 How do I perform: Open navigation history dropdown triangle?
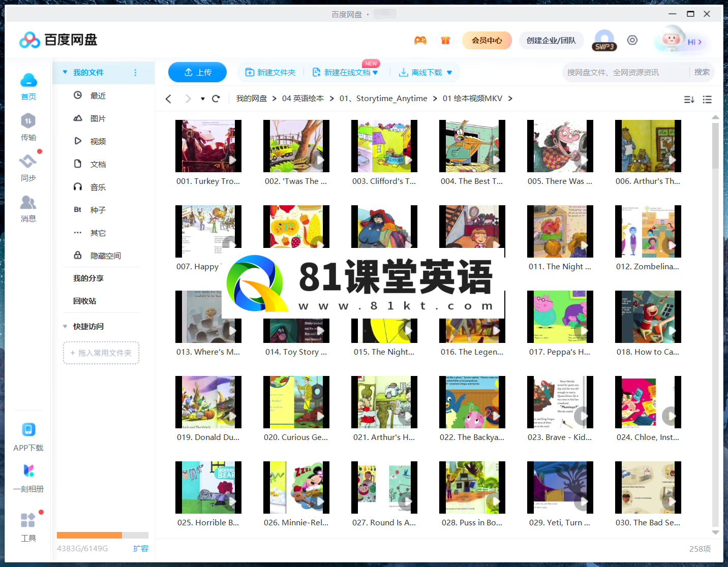[x=203, y=99]
